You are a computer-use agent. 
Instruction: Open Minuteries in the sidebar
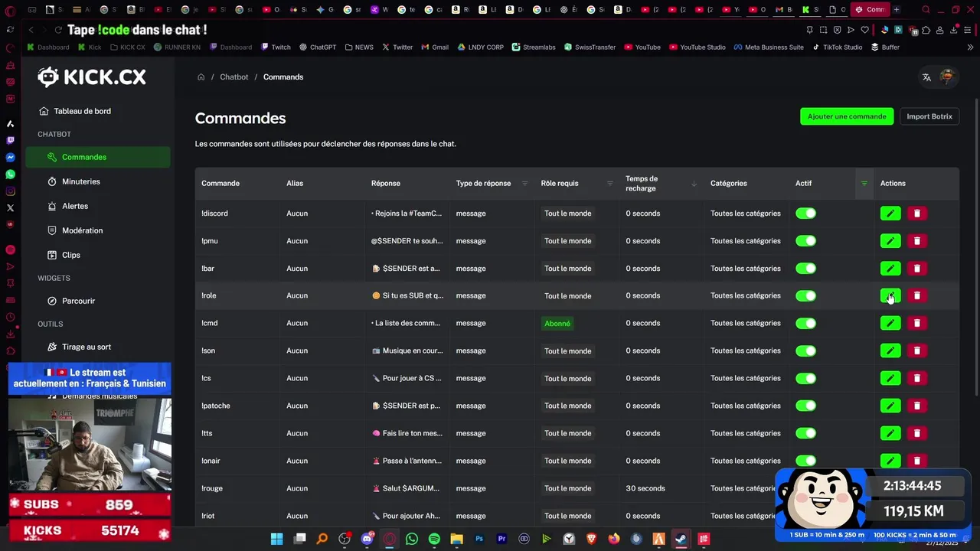(81, 181)
